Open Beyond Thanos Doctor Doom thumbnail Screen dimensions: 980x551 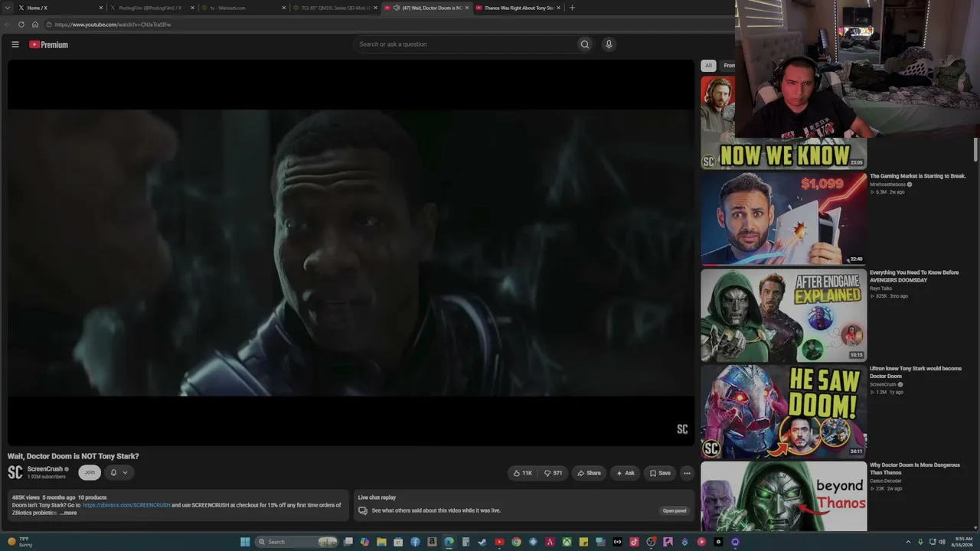pyautogui.click(x=783, y=496)
